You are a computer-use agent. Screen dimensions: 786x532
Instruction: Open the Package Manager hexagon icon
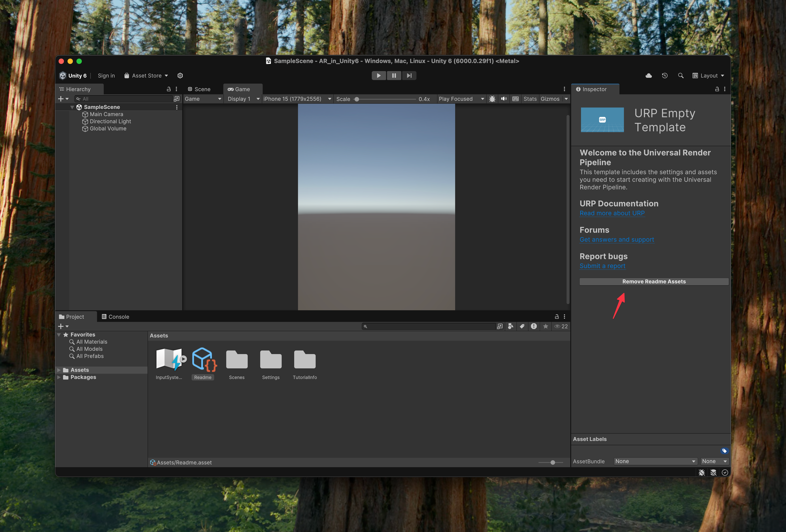pos(180,75)
